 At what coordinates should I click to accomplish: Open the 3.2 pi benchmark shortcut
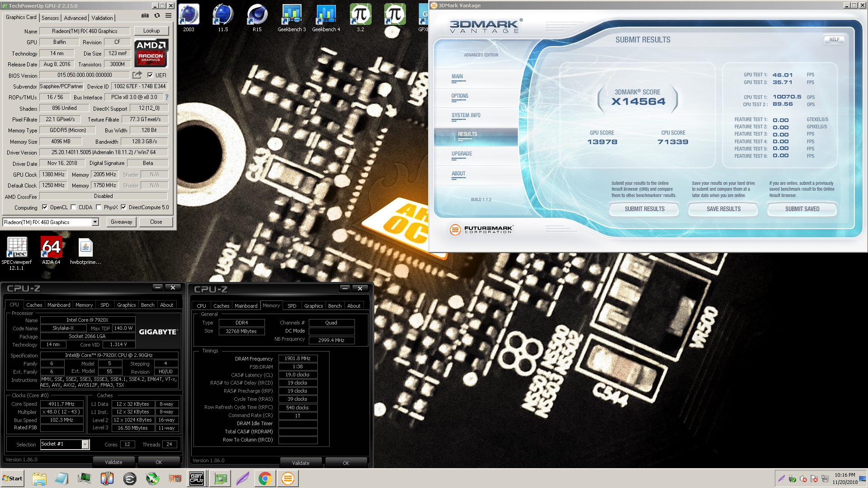coord(360,18)
